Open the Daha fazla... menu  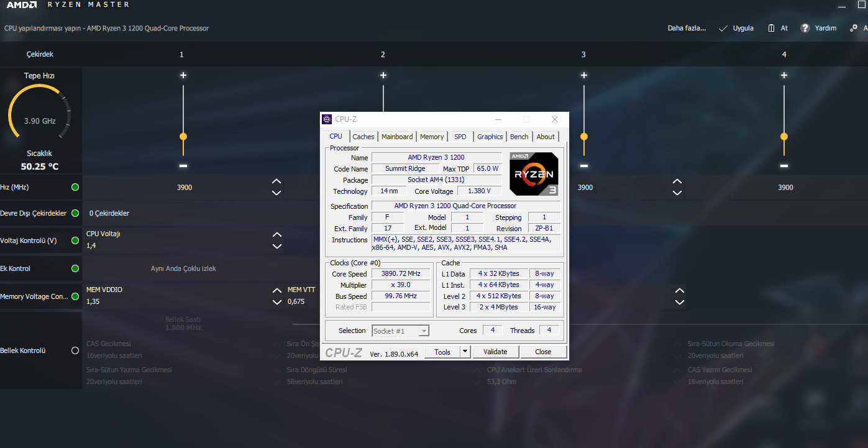tap(687, 28)
